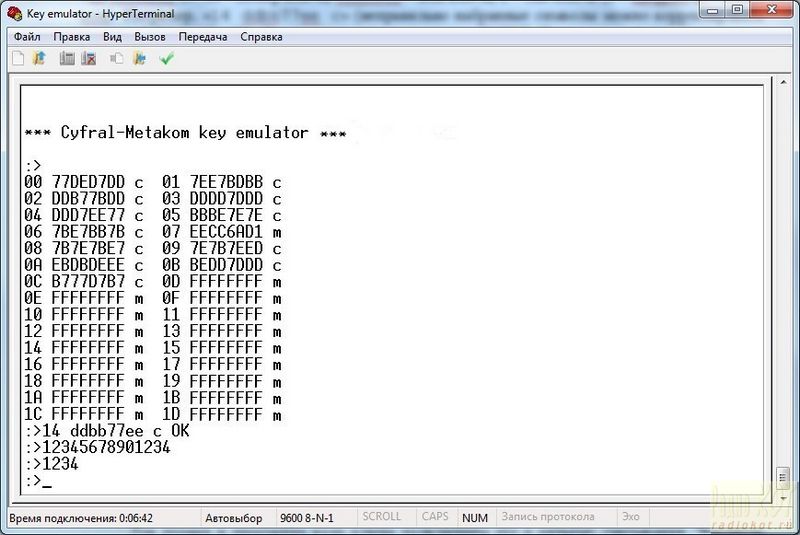
Task: Click the command line showing 1234
Action: (x=52, y=464)
